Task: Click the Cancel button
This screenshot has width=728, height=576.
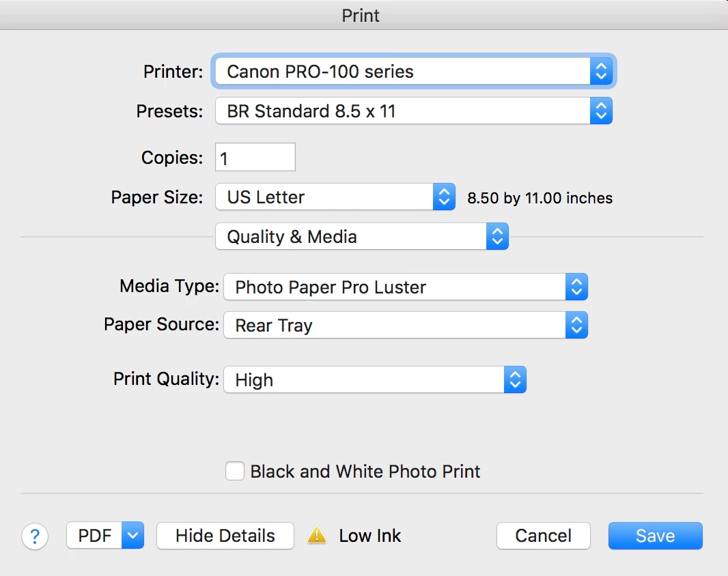Action: point(543,536)
